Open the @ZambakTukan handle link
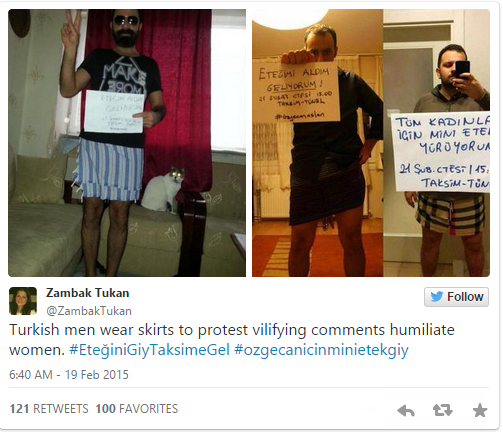 pyautogui.click(x=89, y=311)
